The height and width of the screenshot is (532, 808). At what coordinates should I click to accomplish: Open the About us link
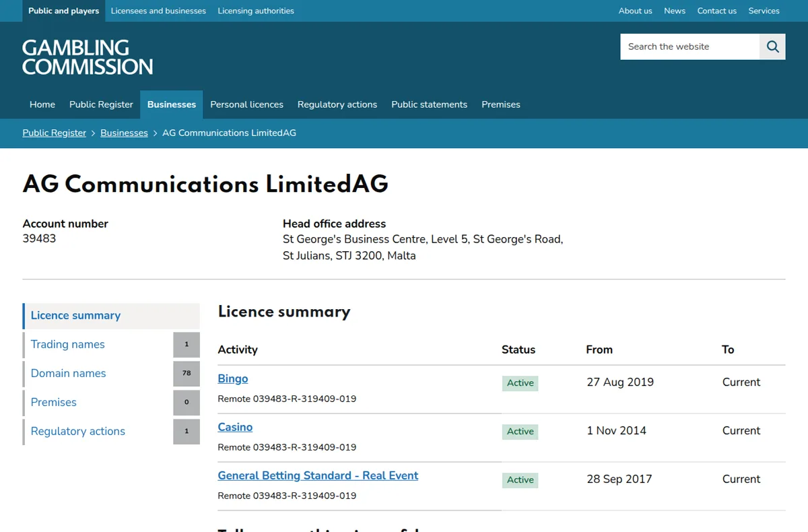pos(636,11)
